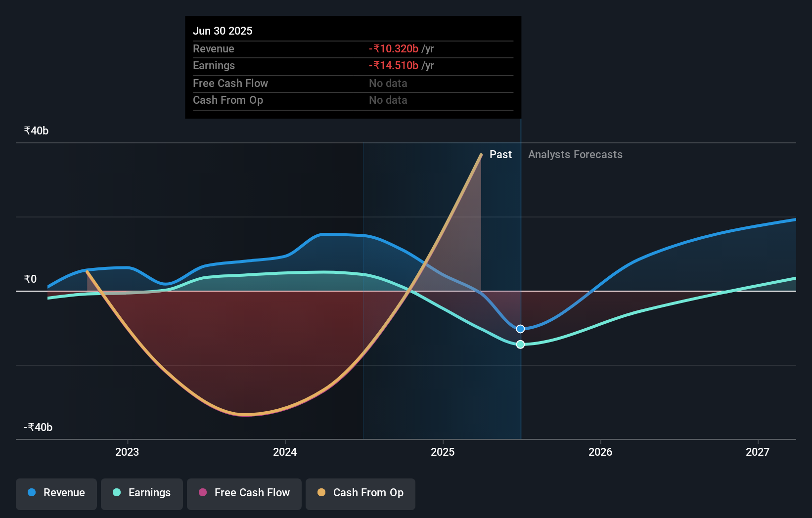Click the -₹10.320b revenue value in tooltip
Screen dimensions: 812x518
pos(394,48)
